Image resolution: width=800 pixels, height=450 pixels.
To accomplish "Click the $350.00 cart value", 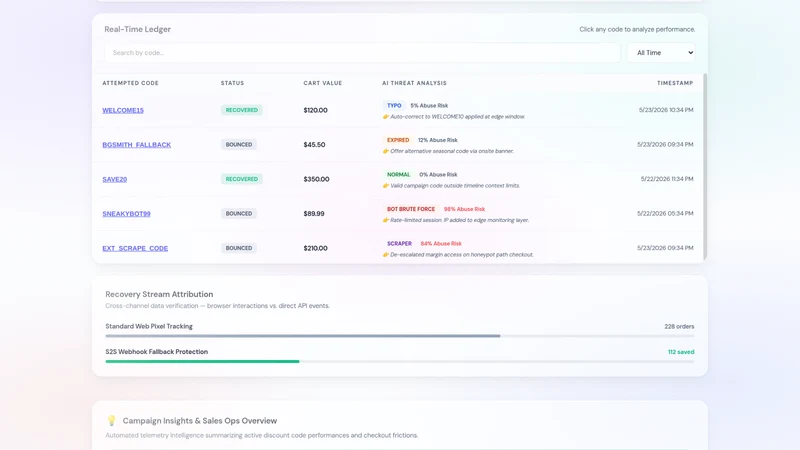I will point(316,179).
